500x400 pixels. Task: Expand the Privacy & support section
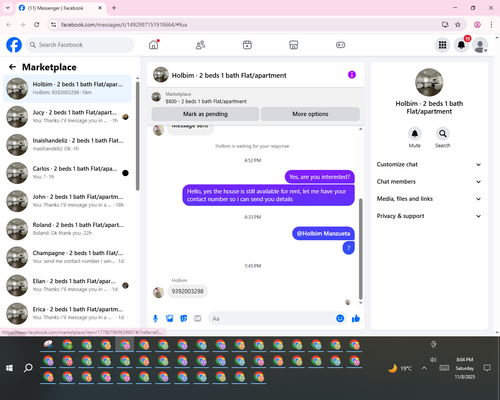click(x=429, y=216)
